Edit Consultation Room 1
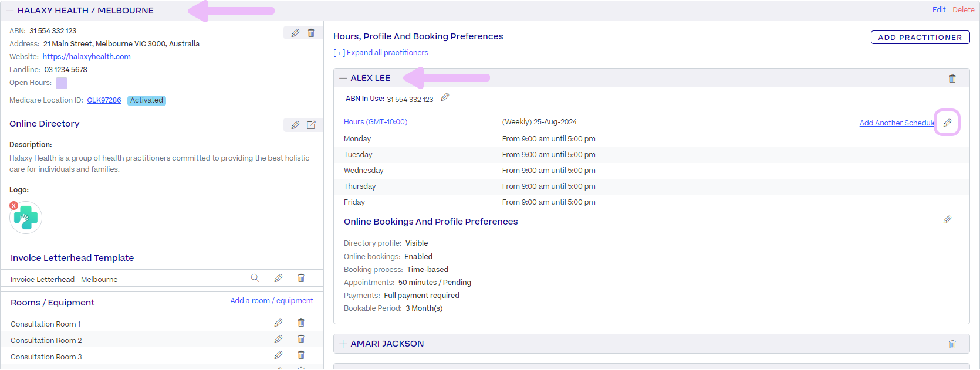 click(278, 323)
